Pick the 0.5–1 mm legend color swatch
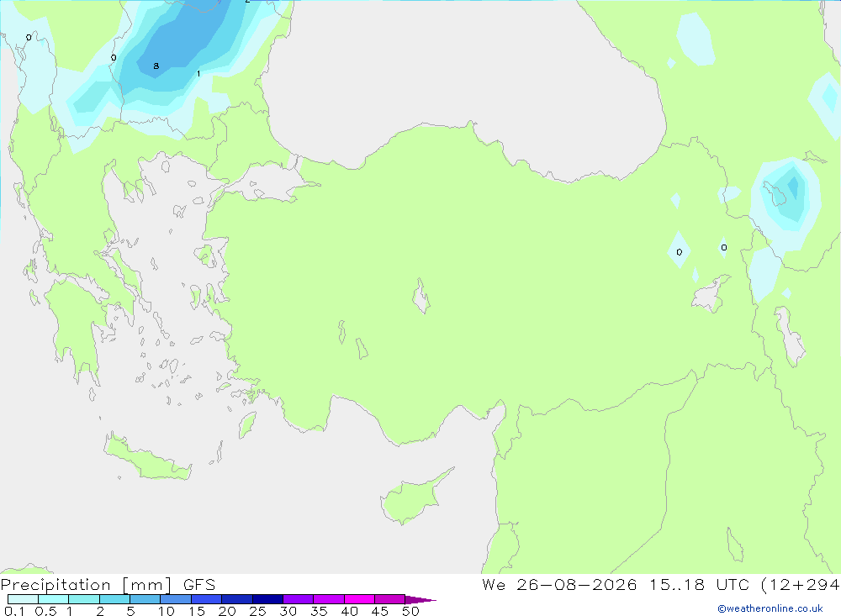Screen dimensions: 841x616 (54, 599)
